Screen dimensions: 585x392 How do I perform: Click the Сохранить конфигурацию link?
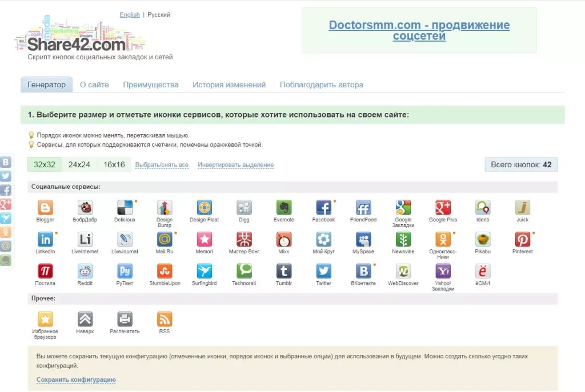pos(76,379)
